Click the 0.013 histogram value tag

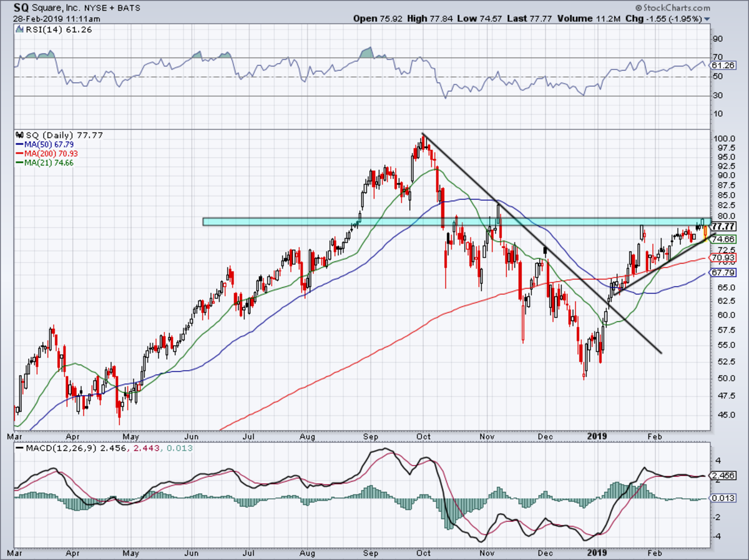(723, 498)
